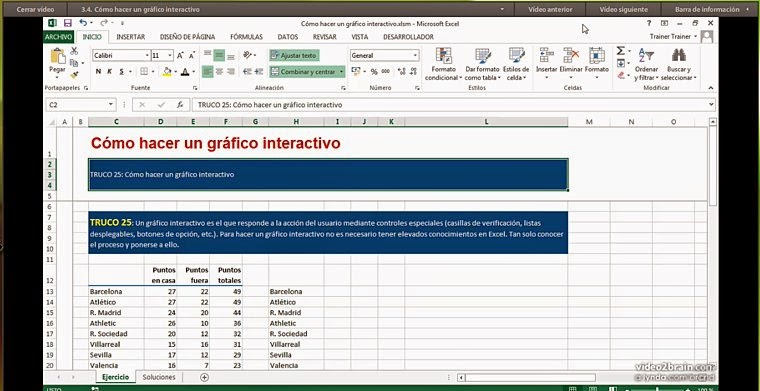This screenshot has width=760, height=391.
Task: Increase font size with larger A icon
Action: pos(180,56)
